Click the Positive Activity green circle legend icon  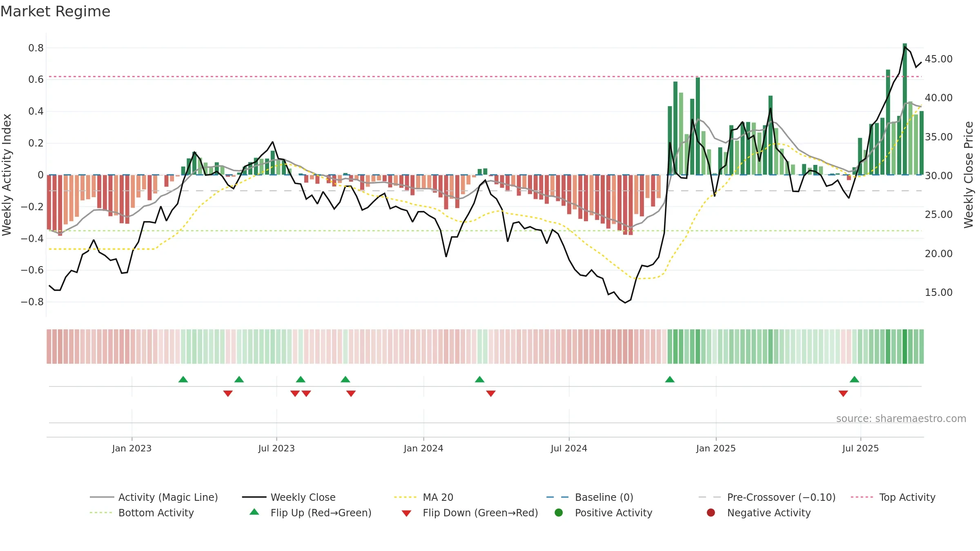coord(559,513)
